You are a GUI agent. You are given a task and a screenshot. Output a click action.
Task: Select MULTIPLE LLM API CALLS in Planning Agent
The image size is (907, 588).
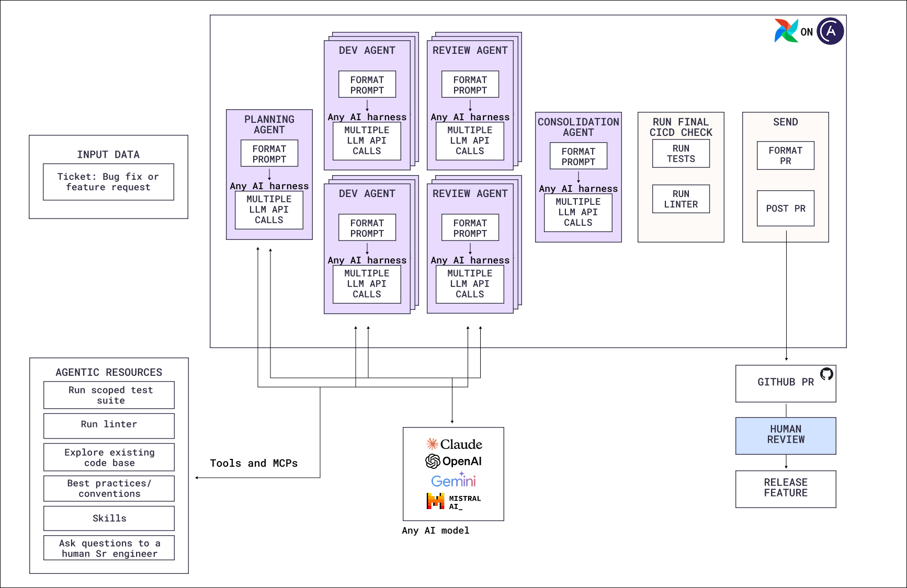click(x=269, y=210)
